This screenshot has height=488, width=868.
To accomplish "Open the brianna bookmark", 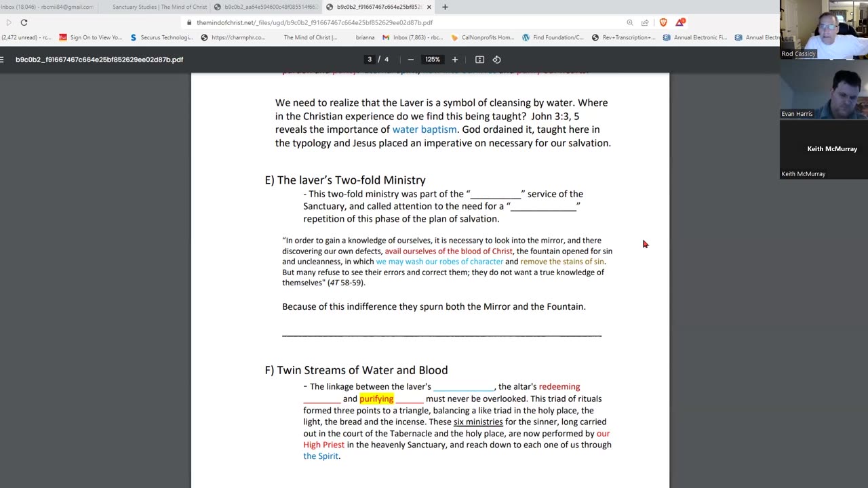I will (365, 37).
